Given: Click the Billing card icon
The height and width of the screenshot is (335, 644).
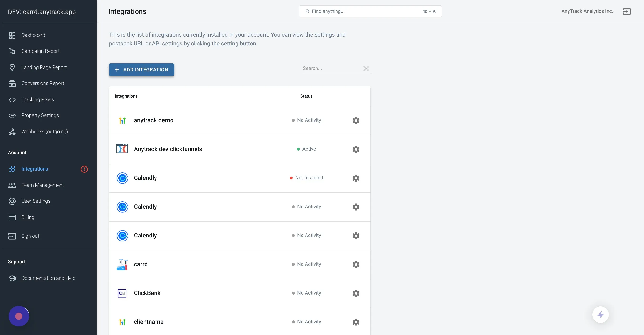Looking at the screenshot, I should 12,217.
